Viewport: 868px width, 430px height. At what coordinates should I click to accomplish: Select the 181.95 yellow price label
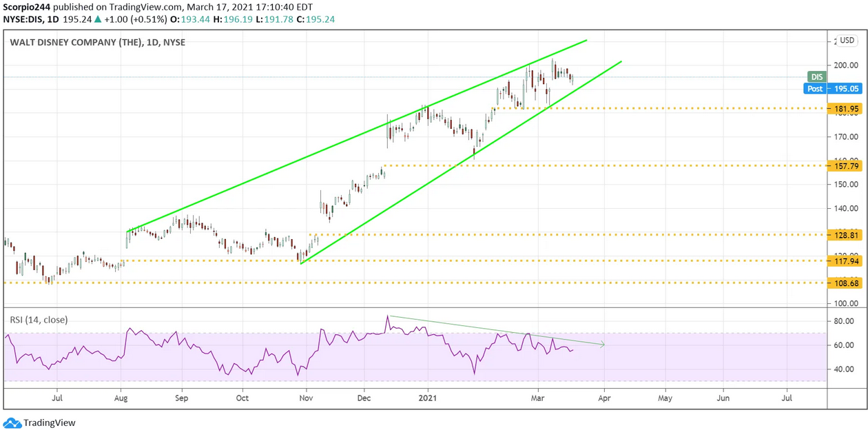click(845, 108)
